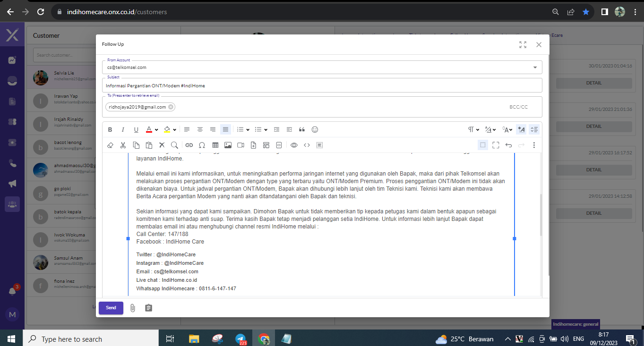Screen dimensions: 644x346
Task: Click the preview eye icon
Action: tap(294, 145)
